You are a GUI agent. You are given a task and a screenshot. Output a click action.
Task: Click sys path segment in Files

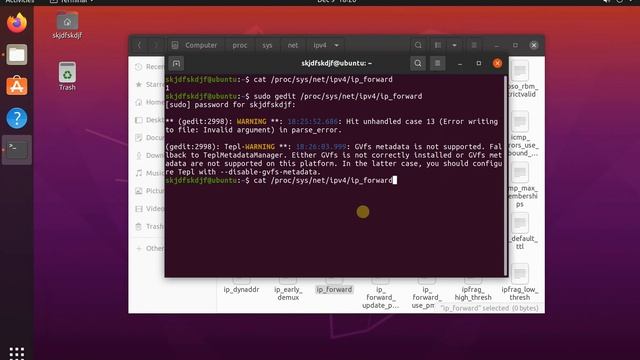click(267, 45)
